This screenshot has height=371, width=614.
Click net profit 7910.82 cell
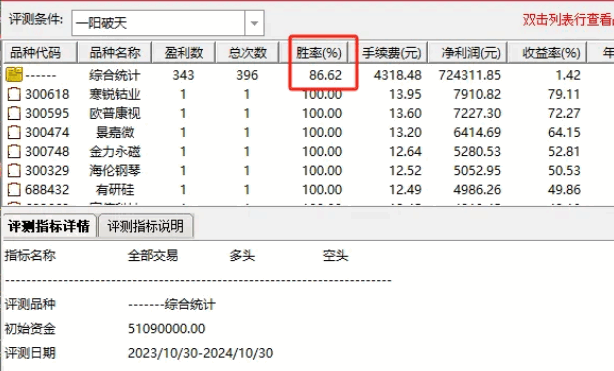(477, 94)
